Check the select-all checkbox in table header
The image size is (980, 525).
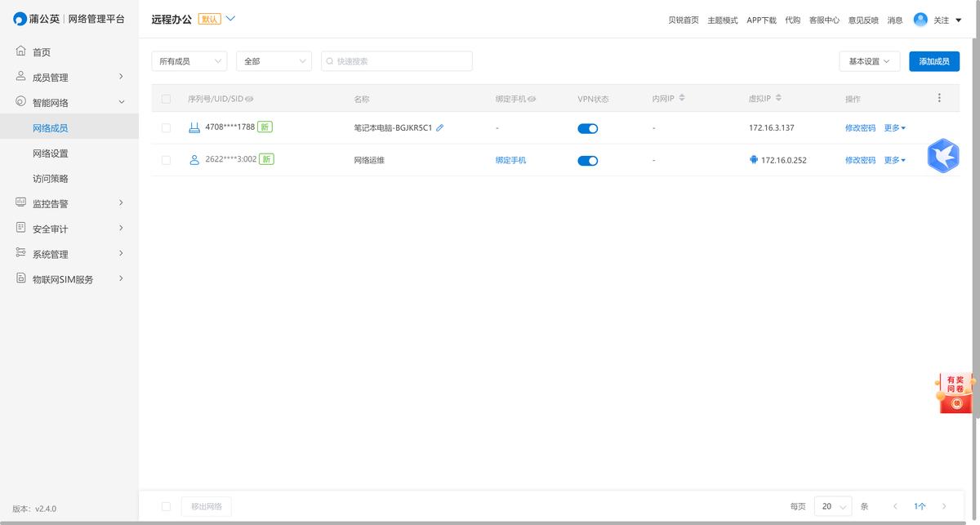click(167, 99)
